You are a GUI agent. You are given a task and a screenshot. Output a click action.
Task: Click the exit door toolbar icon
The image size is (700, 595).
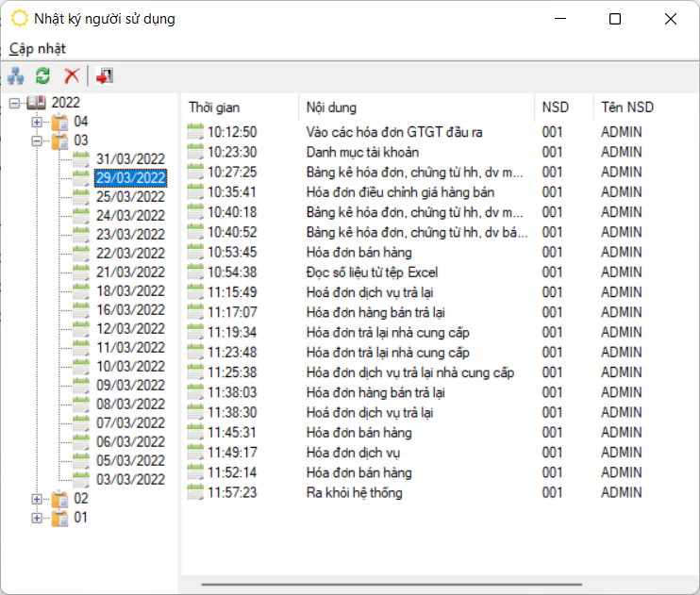[x=104, y=76]
